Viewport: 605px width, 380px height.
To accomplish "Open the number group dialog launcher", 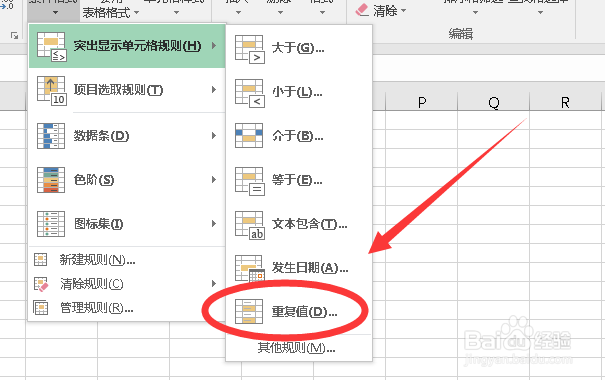I will click(x=14, y=36).
